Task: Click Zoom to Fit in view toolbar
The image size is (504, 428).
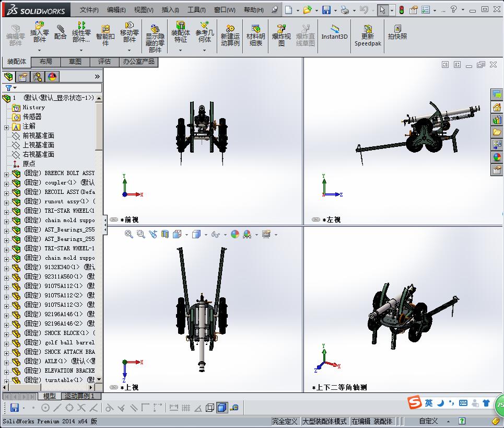Action: 129,234
